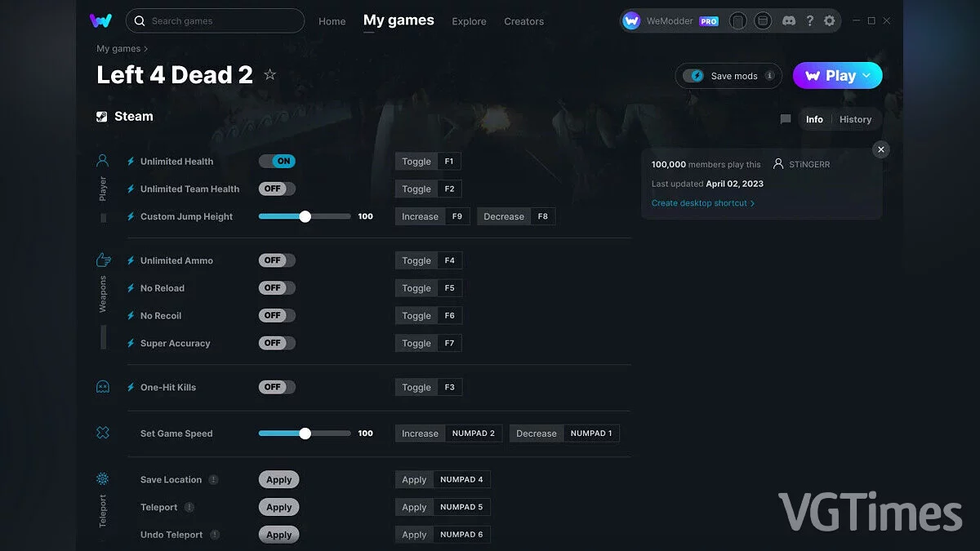Image resolution: width=980 pixels, height=551 pixels.
Task: Toggle One-Hit Kills on
Action: coord(276,386)
